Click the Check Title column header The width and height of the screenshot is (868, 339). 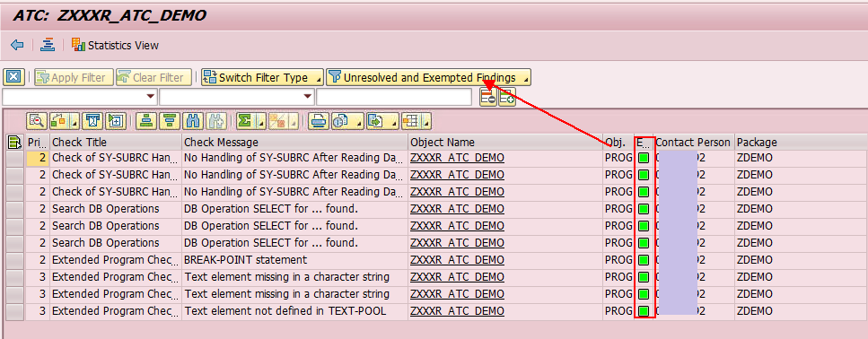pos(116,142)
